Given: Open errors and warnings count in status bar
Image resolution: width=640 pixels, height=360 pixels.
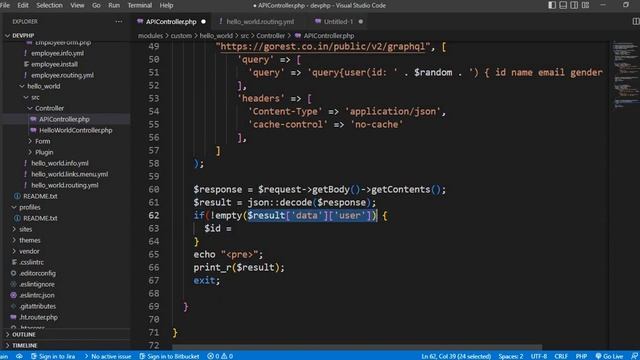Looking at the screenshot, I should point(220,356).
